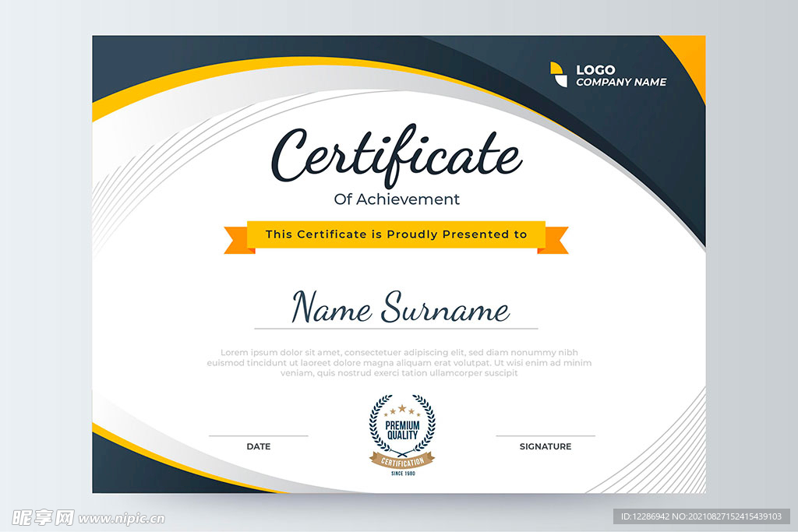
Task: Click the left orange ribbon tail
Action: click(x=238, y=240)
